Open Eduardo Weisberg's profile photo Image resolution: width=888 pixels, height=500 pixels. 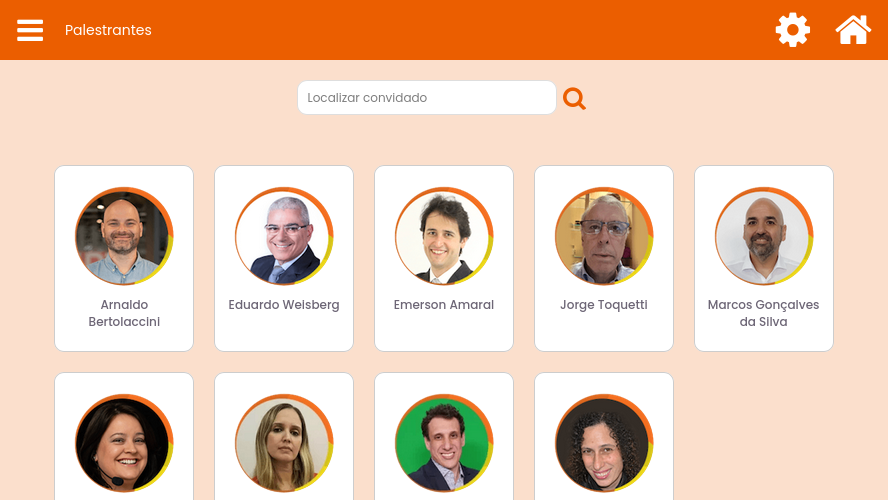(x=284, y=236)
